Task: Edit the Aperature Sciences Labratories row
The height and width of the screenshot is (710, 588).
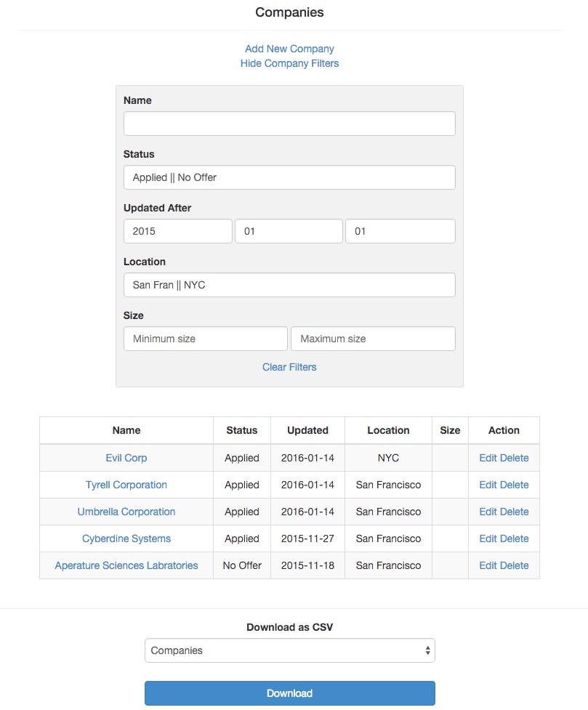Action: tap(488, 565)
